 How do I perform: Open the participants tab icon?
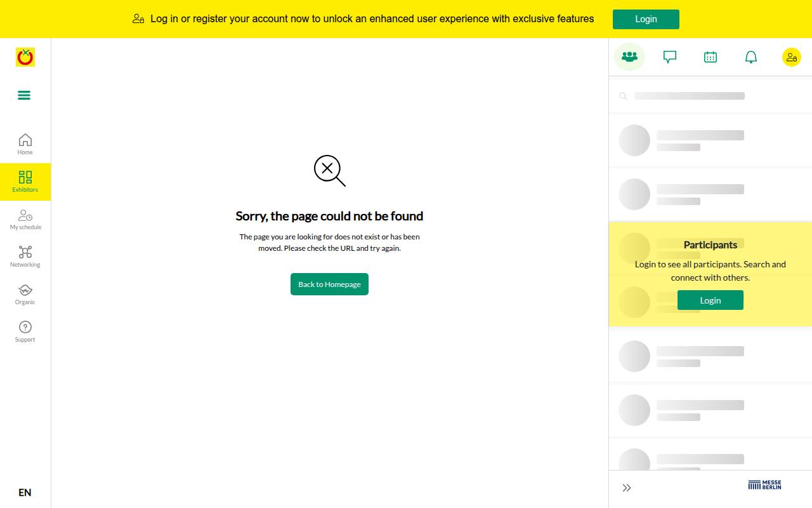click(x=629, y=57)
